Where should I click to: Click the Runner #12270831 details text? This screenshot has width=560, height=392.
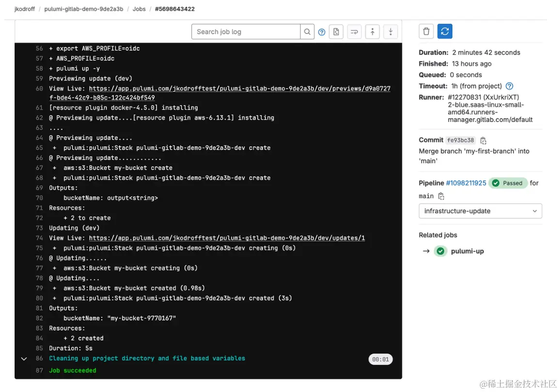[x=490, y=109]
